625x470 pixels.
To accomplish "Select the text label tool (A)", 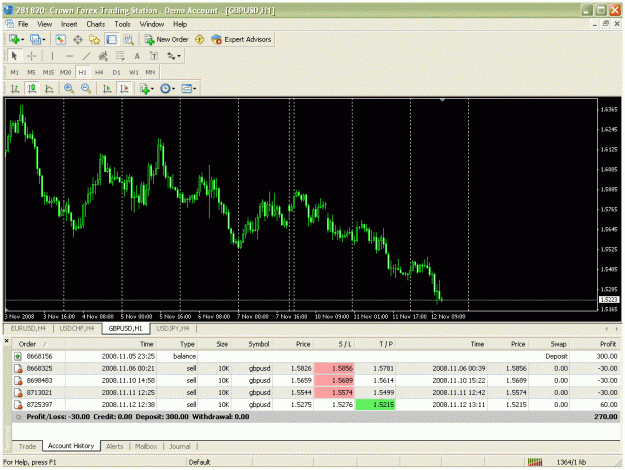I will [x=137, y=56].
